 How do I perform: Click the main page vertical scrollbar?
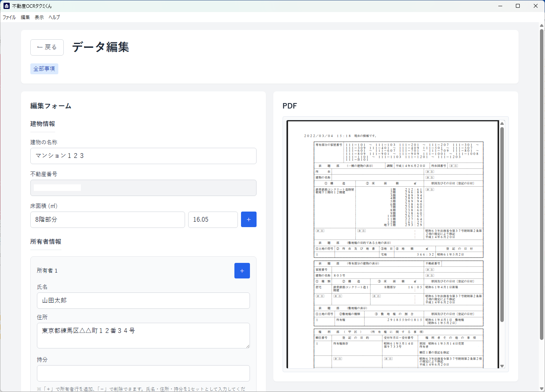coord(542,183)
